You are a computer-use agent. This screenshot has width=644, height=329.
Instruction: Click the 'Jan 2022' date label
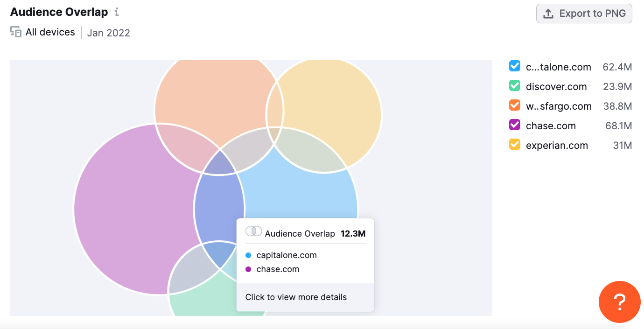pyautogui.click(x=109, y=33)
